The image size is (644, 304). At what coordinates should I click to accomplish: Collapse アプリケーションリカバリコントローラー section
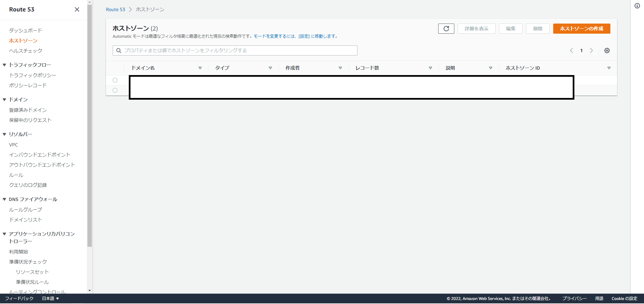4,234
